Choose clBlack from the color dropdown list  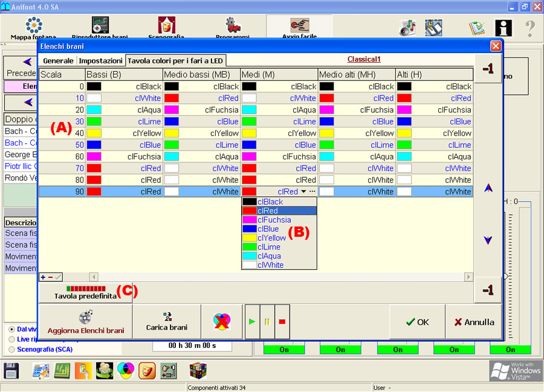(279, 202)
